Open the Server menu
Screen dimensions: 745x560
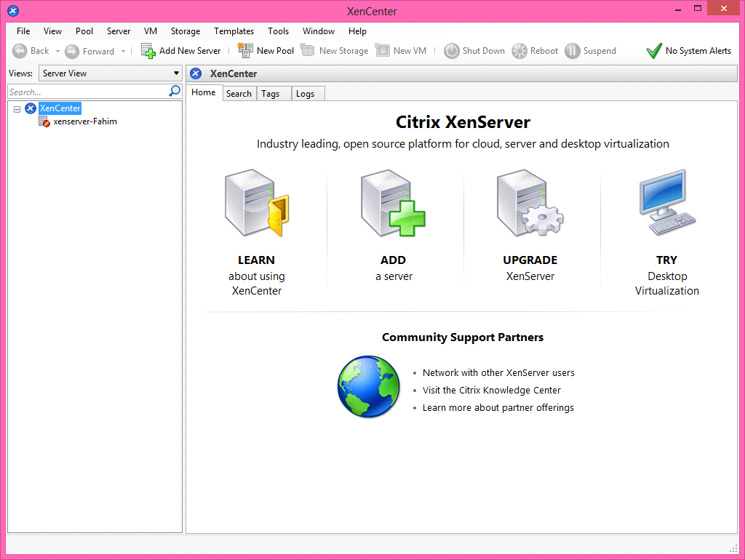pyautogui.click(x=119, y=31)
